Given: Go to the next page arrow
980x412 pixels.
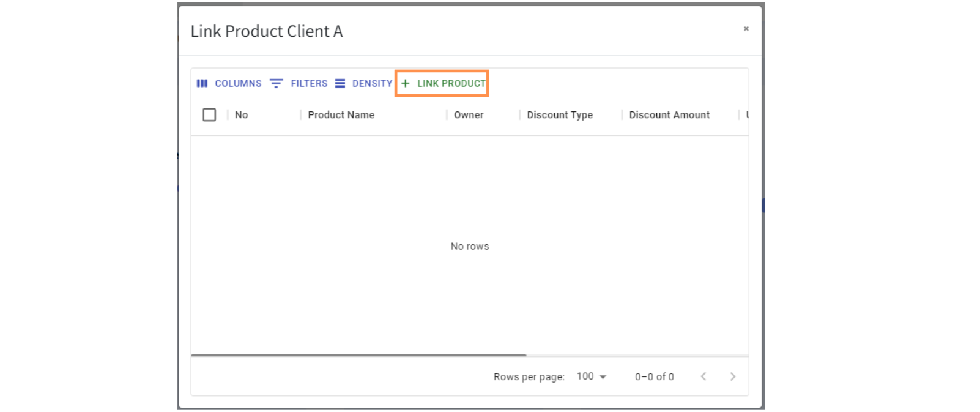Looking at the screenshot, I should pos(732,376).
